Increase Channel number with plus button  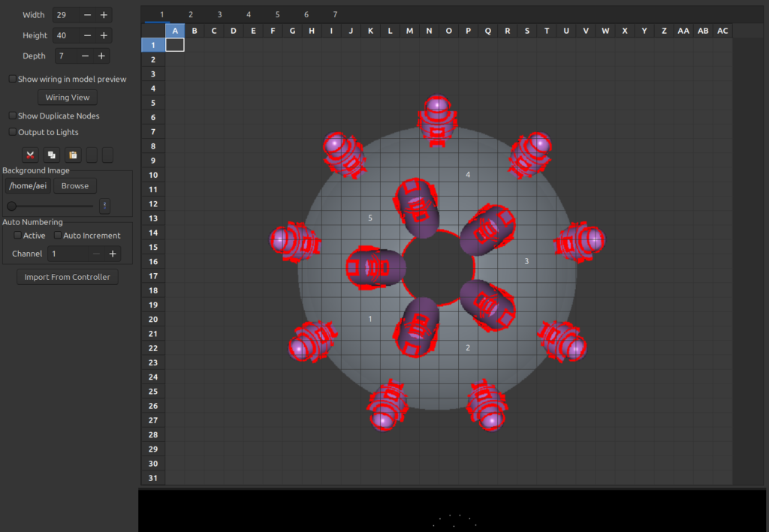coord(113,254)
